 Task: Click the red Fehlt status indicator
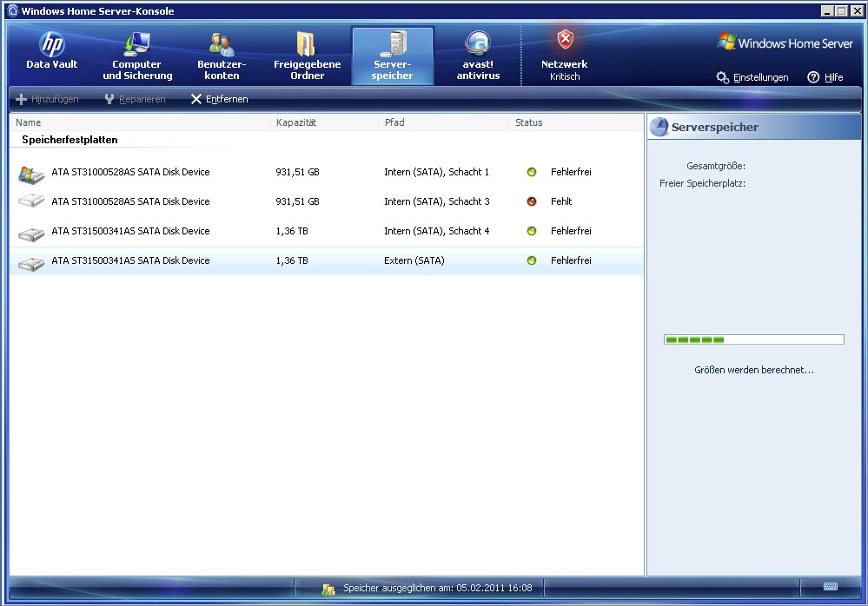[x=532, y=201]
